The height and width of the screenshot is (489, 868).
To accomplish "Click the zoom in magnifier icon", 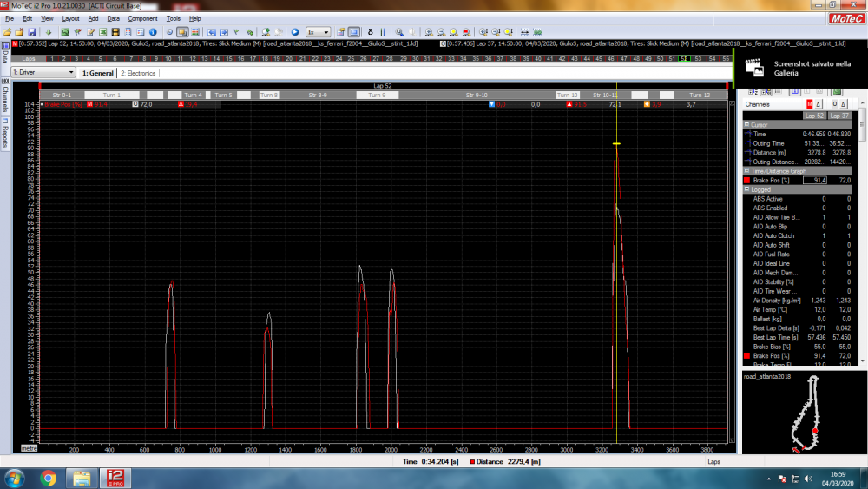I will 429,32.
